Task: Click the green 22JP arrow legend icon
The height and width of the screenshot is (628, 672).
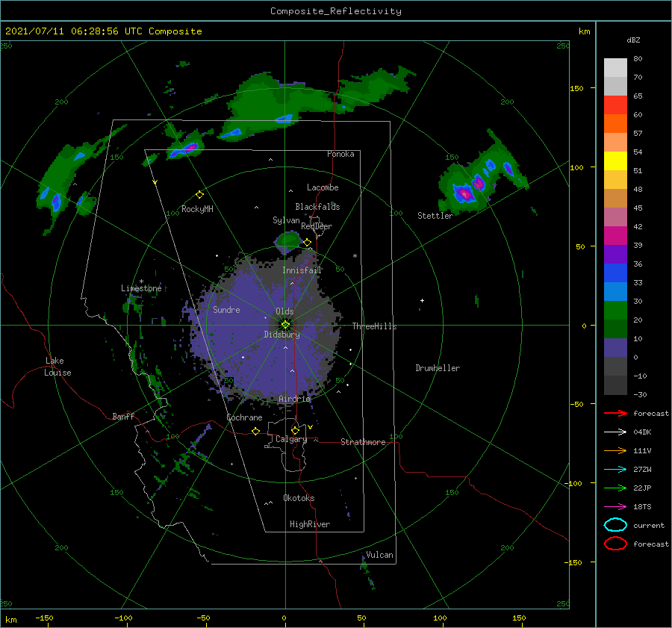Action: [x=615, y=488]
